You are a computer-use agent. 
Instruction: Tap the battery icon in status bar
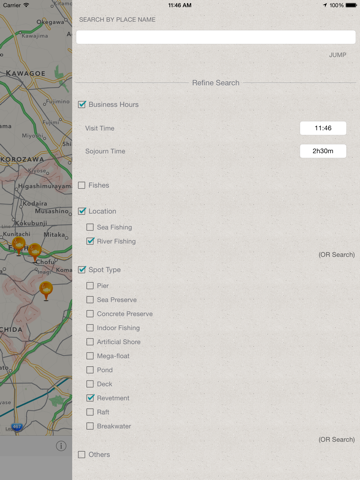pos(351,5)
